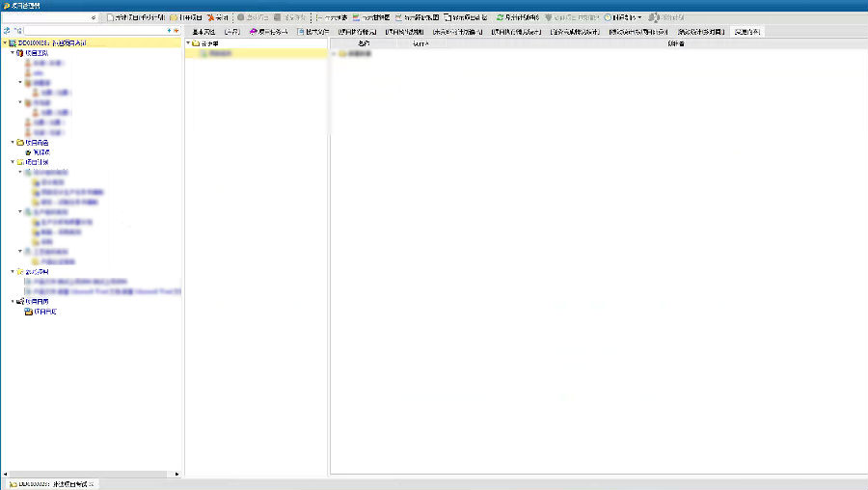868x490 pixels.
Task: Select the root folder in the middle category tree
Action: (x=205, y=43)
